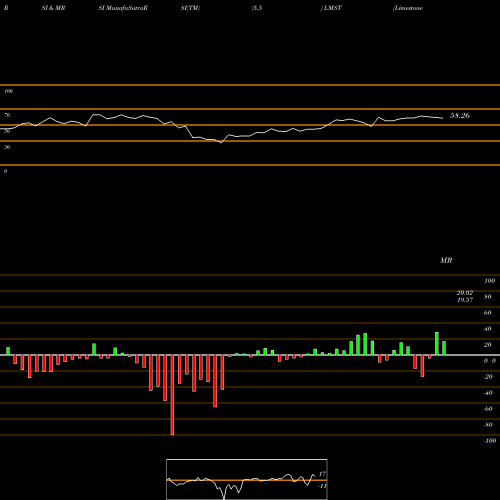This screenshot has width=500, height=500.
Task: Click the end of the white RSI line
Action: click(x=443, y=118)
